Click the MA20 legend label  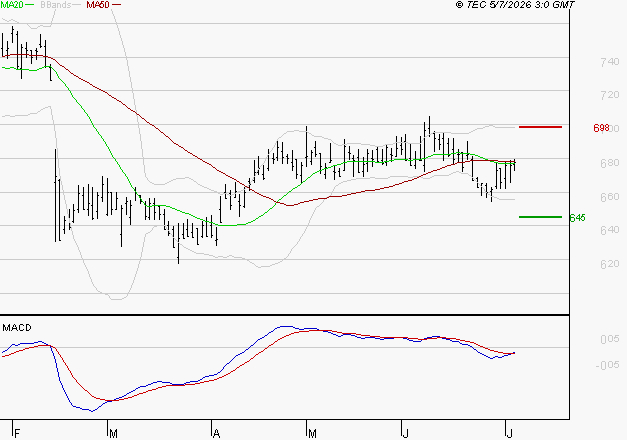click(11, 5)
